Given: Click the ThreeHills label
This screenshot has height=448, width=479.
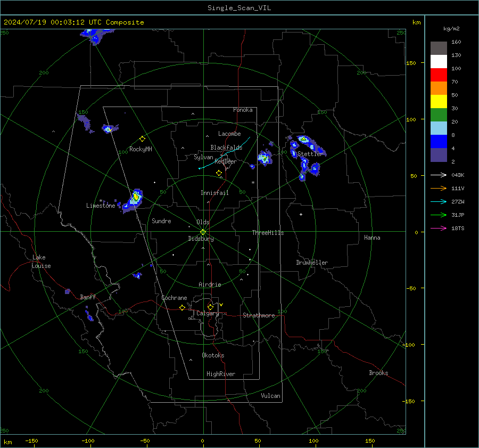Looking at the screenshot, I should click(268, 233).
